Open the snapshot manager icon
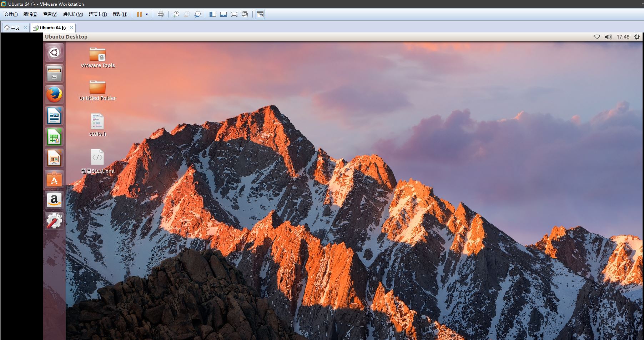The image size is (644, 340). pos(197,14)
